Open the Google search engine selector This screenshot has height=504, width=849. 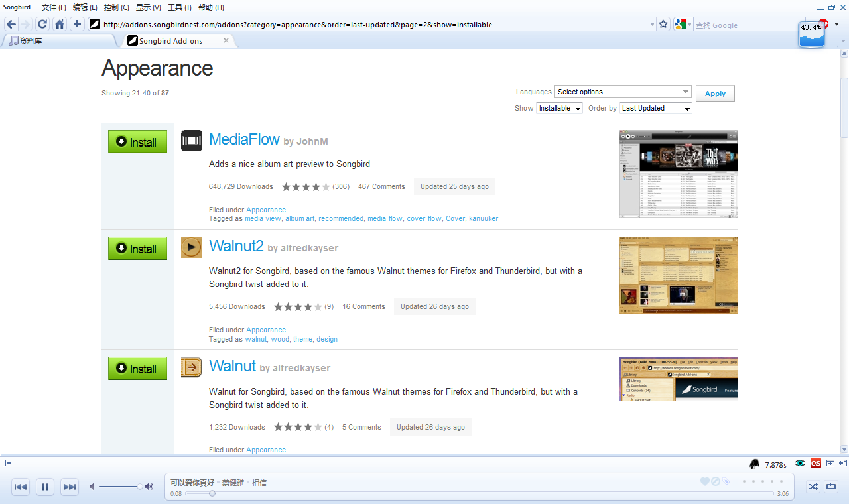[683, 25]
